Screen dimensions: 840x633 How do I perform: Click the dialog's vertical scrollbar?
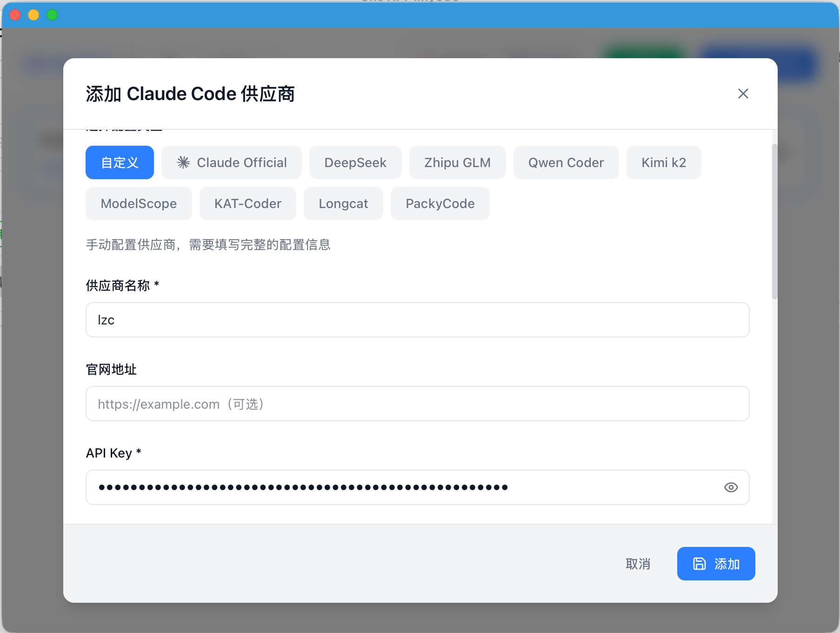774,221
